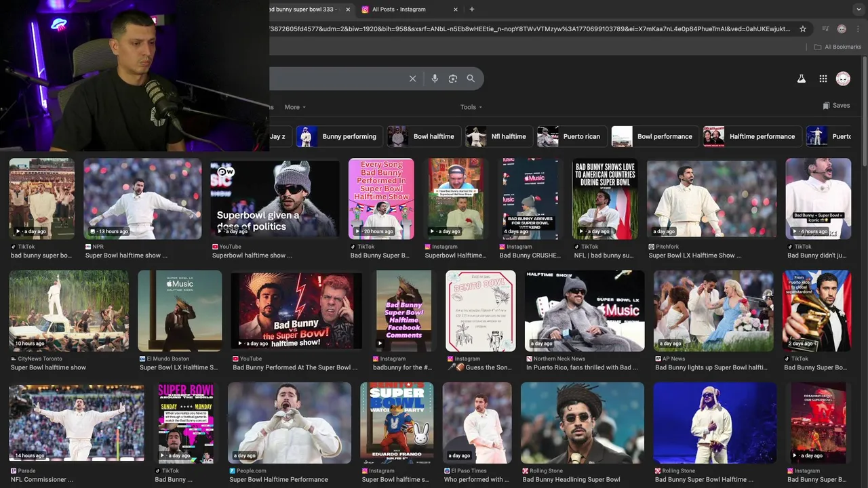The width and height of the screenshot is (868, 488).
Task: Open the Google apps grid icon
Action: (823, 79)
